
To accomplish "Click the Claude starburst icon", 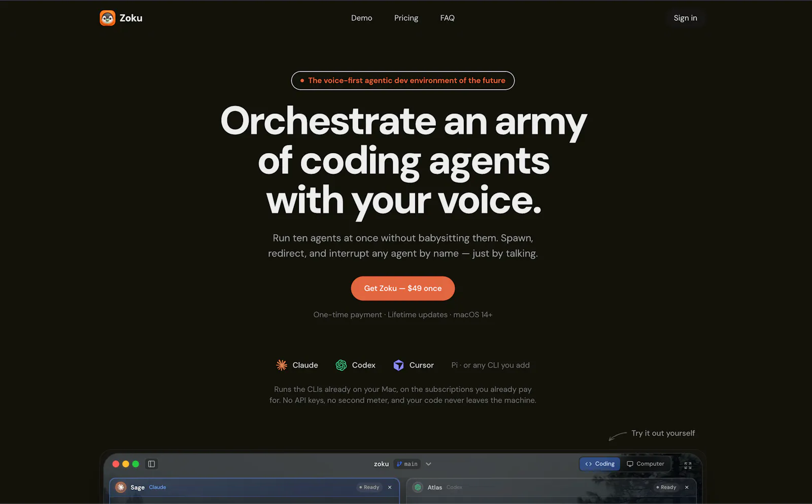I will coord(282,365).
